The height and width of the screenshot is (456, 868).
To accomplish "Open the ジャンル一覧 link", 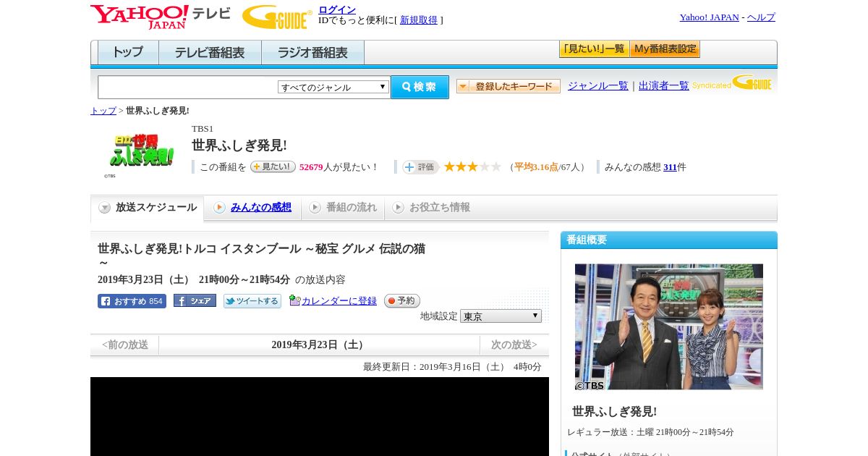I will (x=598, y=86).
